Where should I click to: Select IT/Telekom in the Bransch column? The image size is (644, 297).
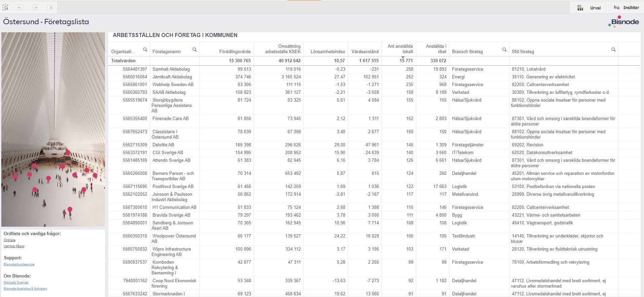463,152
